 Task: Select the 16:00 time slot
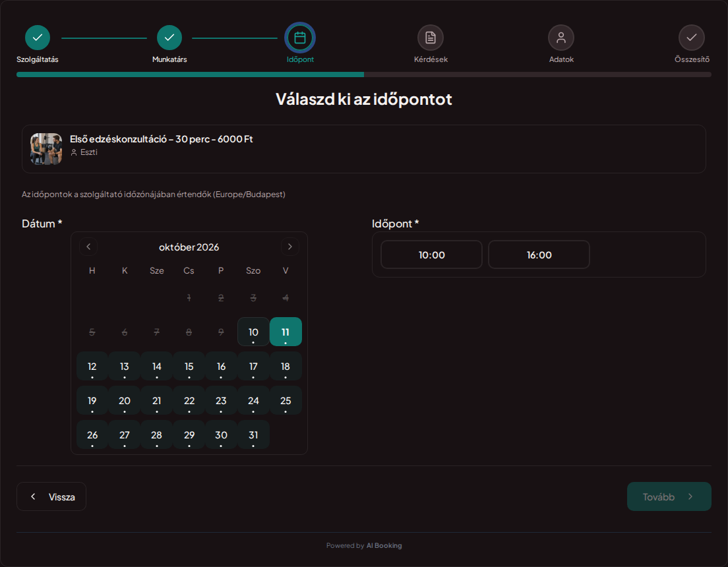[x=539, y=254]
